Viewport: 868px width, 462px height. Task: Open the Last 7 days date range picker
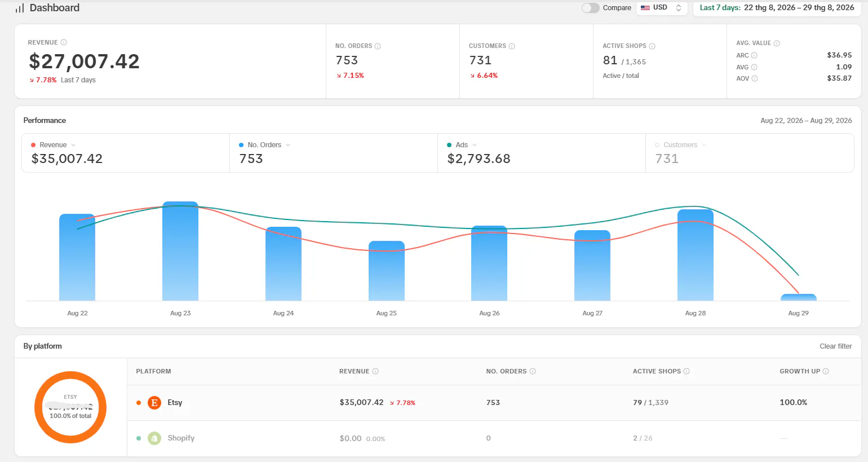point(777,8)
